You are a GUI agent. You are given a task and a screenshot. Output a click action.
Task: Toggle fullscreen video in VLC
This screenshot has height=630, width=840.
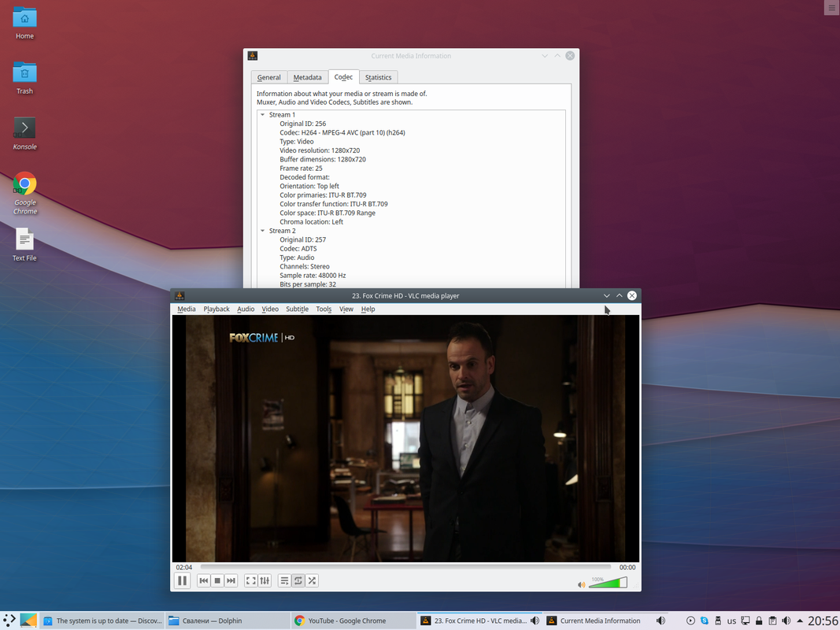point(250,580)
